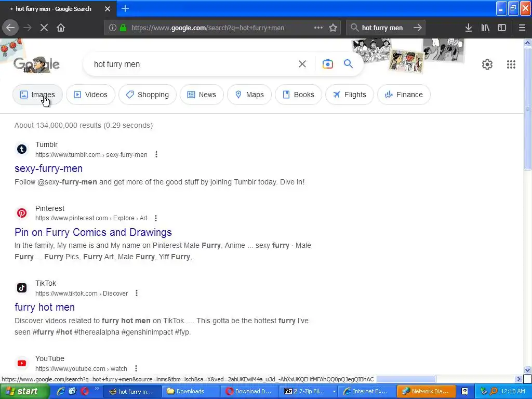The image size is (532, 399).
Task: Switch to the Finance search tab
Action: 404,95
